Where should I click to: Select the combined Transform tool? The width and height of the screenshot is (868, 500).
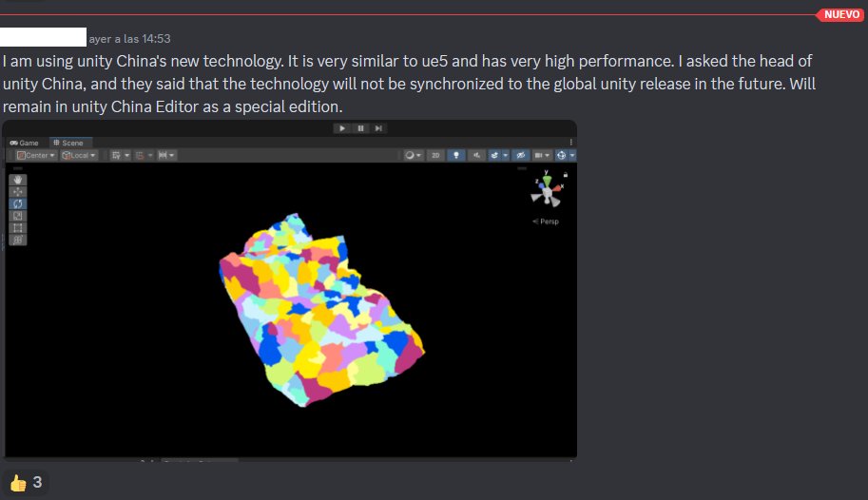[18, 240]
